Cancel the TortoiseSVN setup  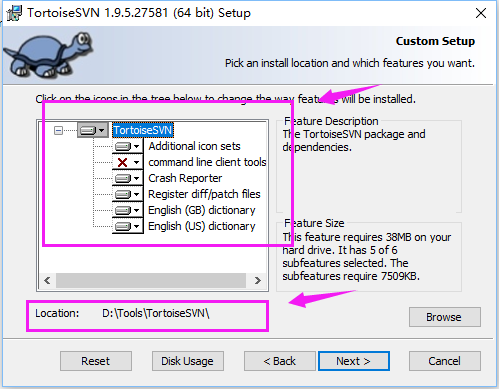tap(445, 361)
